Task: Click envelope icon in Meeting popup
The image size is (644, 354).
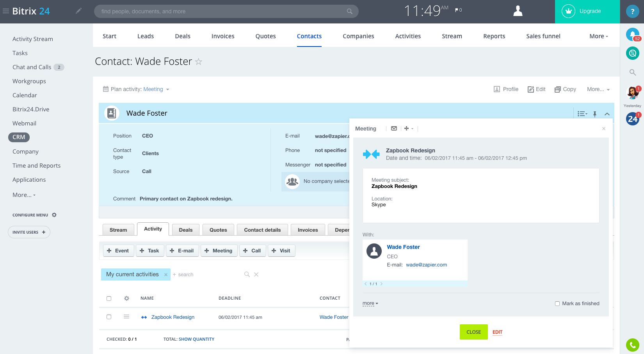Action: (394, 129)
